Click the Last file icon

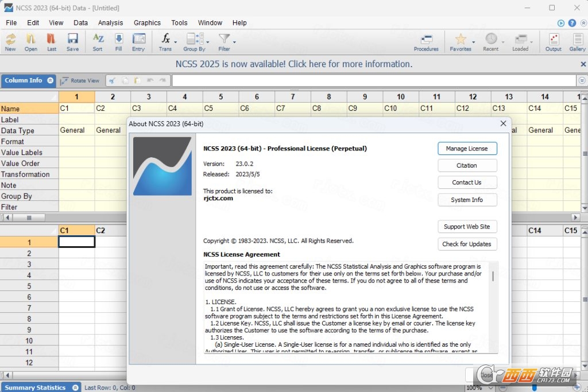point(51,42)
